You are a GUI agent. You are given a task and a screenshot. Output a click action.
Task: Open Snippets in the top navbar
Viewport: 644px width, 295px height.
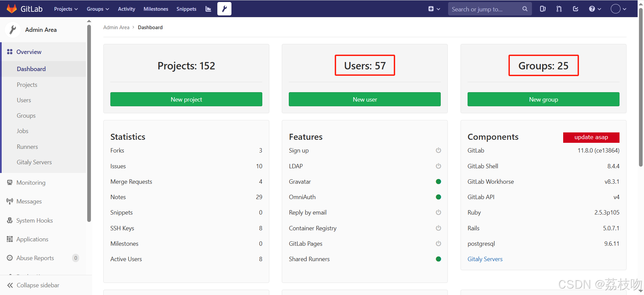click(186, 9)
